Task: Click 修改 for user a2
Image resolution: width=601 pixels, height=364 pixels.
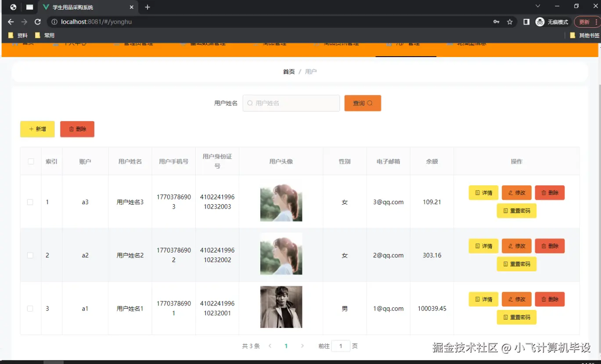Action: coord(517,246)
